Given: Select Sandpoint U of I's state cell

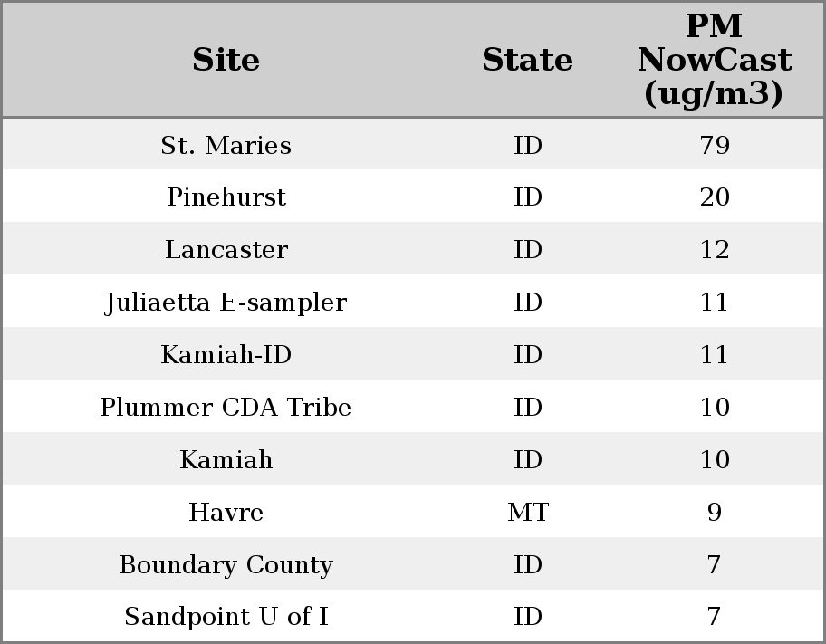Looking at the screenshot, I should (527, 617).
